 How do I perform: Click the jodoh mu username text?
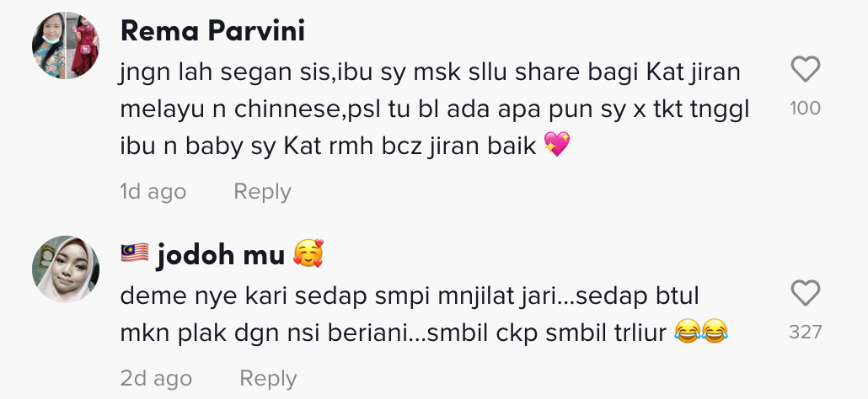(220, 255)
